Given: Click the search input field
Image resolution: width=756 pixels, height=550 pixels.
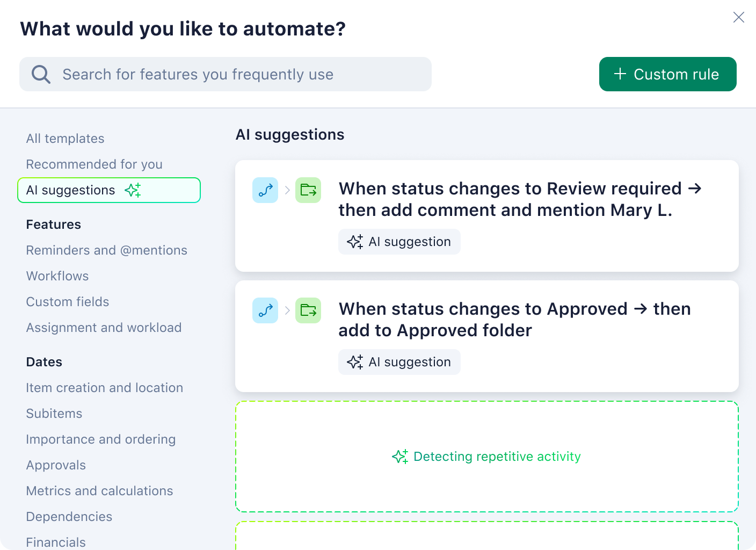Looking at the screenshot, I should coord(226,74).
